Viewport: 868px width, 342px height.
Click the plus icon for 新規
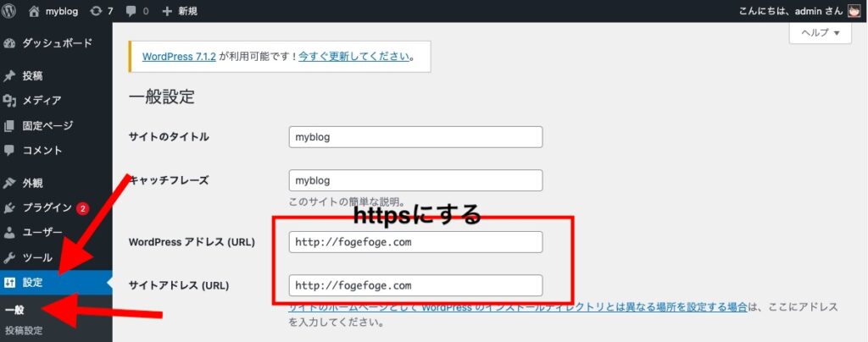(167, 11)
